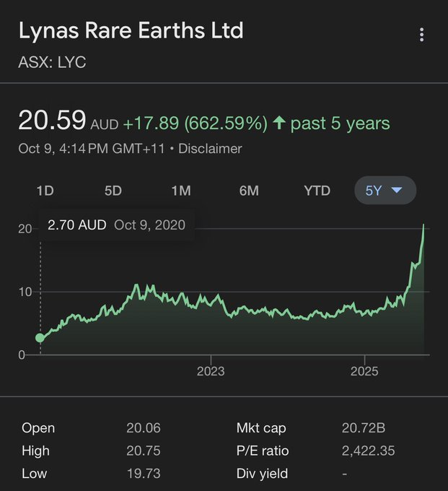The height and width of the screenshot is (491, 448).
Task: Click the Mkt cap value 20.72B
Action: 363,427
